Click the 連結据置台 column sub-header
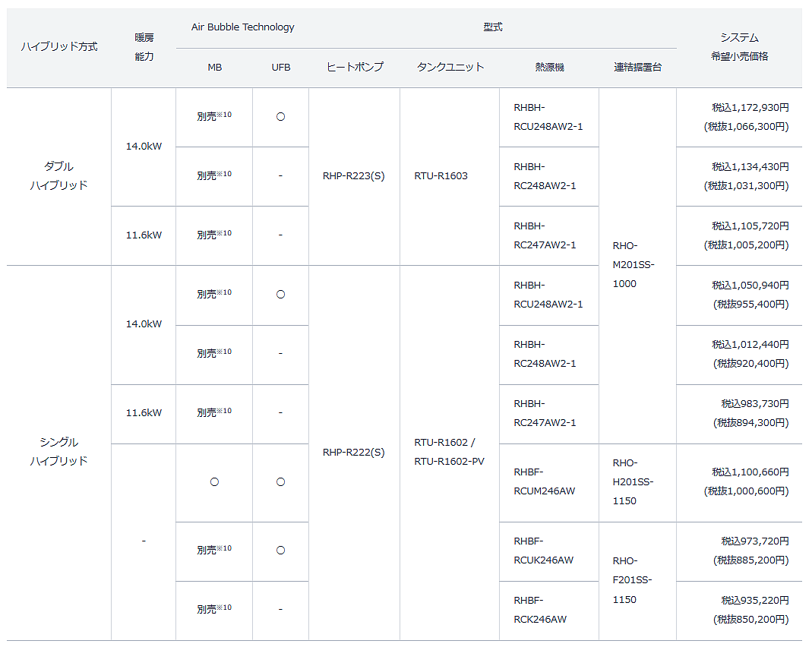812x647 pixels. pyautogui.click(x=637, y=67)
